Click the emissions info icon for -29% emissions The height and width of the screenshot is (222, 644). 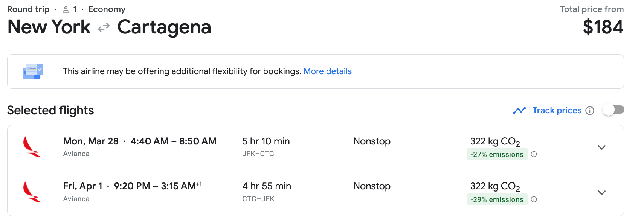534,199
